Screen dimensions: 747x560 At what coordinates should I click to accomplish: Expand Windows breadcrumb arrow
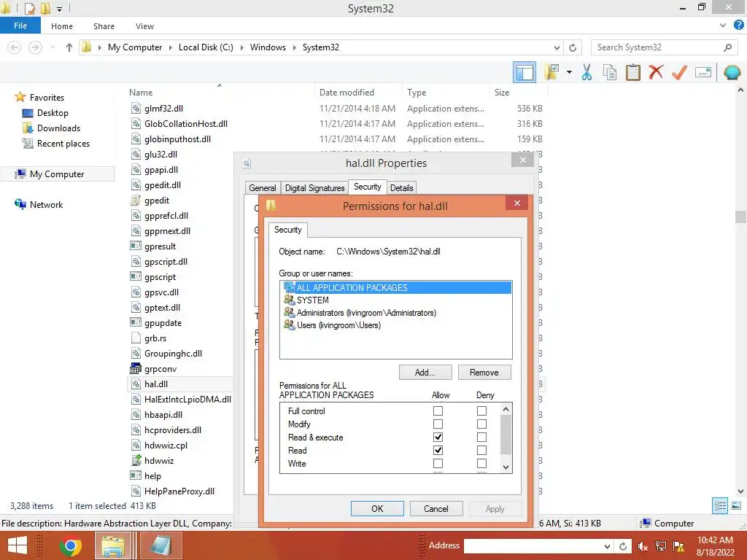pyautogui.click(x=295, y=47)
